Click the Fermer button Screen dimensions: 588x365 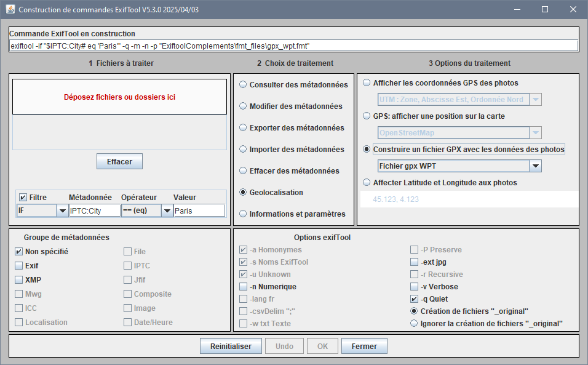point(364,347)
